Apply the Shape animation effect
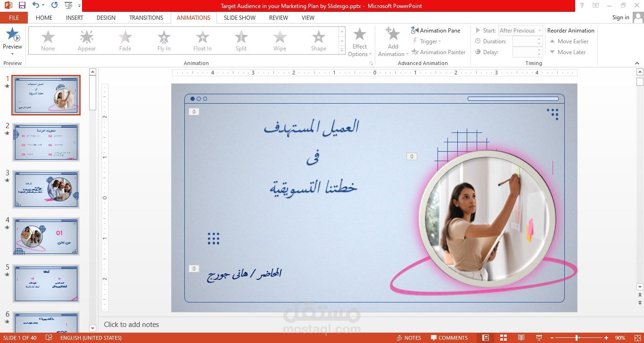This screenshot has width=644, height=343. (319, 41)
